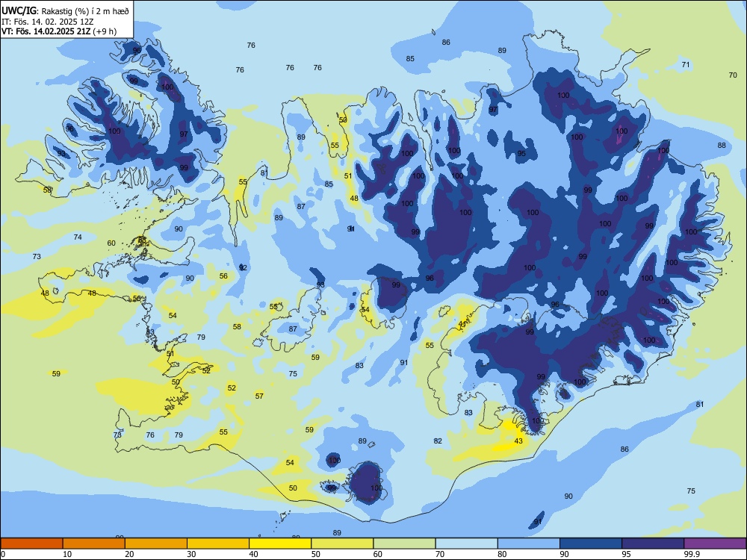Viewport: 747px width, 560px height.
Task: Click the "73" value at the map's left edge
Action: tap(37, 256)
